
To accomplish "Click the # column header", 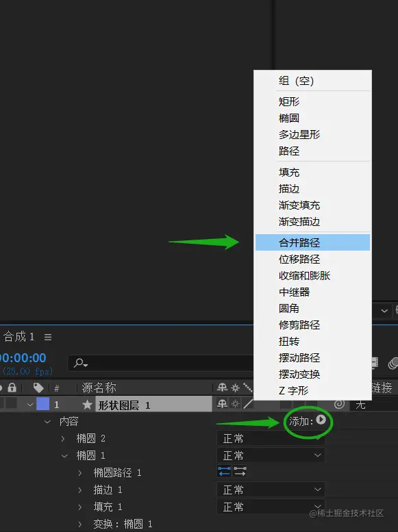I will [57, 388].
